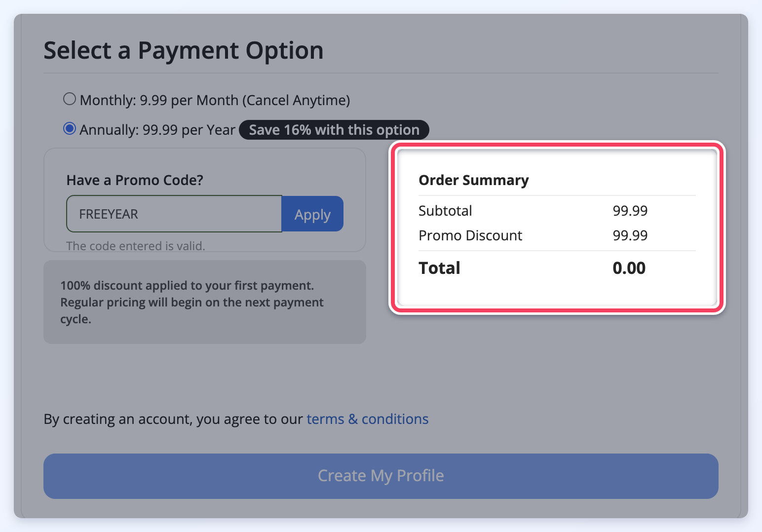Apply the promo code

coord(312,214)
